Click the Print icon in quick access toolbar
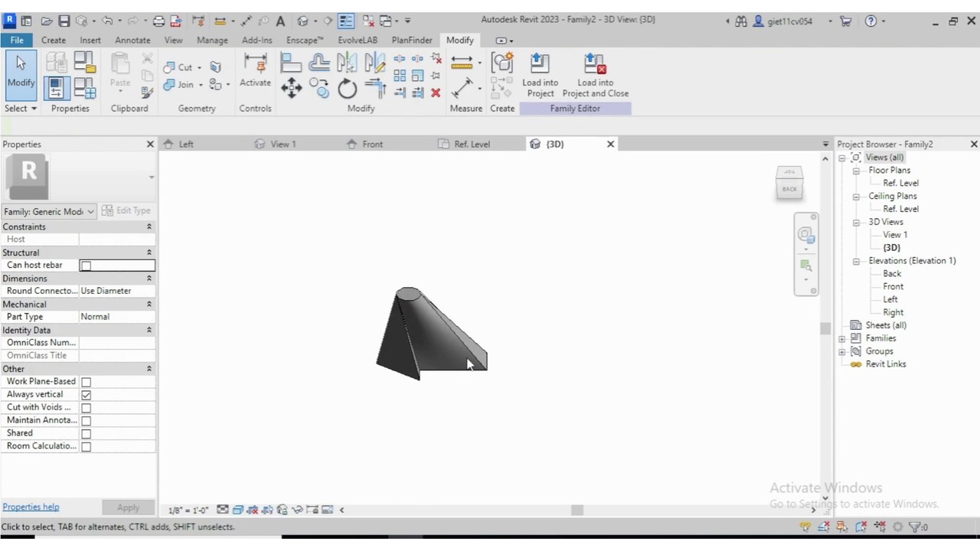 [158, 21]
